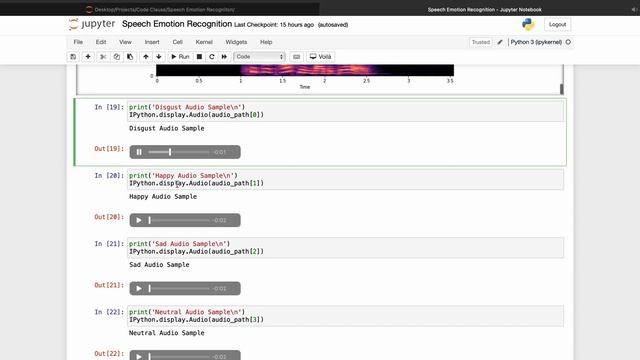The width and height of the screenshot is (640, 360).
Task: Click the (autosaved) status text
Action: 333,25
